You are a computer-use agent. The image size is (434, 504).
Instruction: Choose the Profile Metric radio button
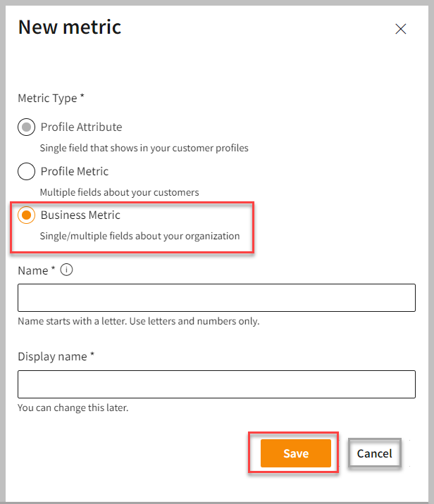coord(26,171)
